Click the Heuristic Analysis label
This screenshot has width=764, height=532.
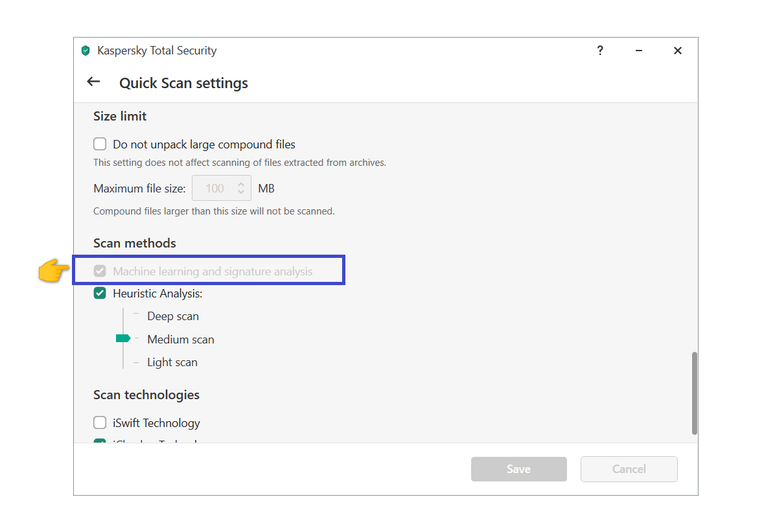157,294
